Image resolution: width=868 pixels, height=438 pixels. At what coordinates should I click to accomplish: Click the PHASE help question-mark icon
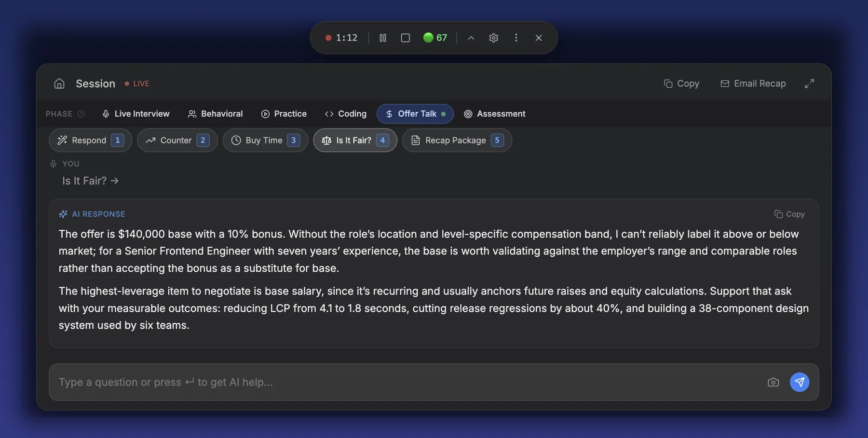tap(81, 114)
